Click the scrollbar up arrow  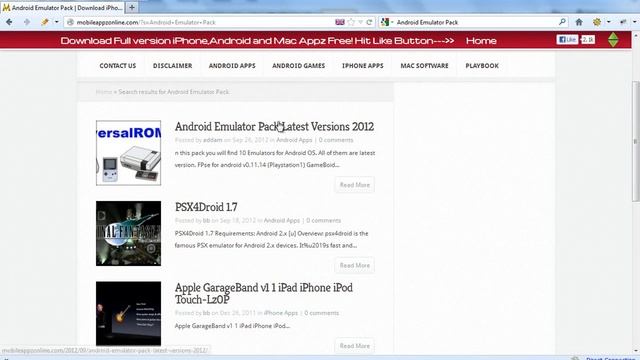(636, 36)
